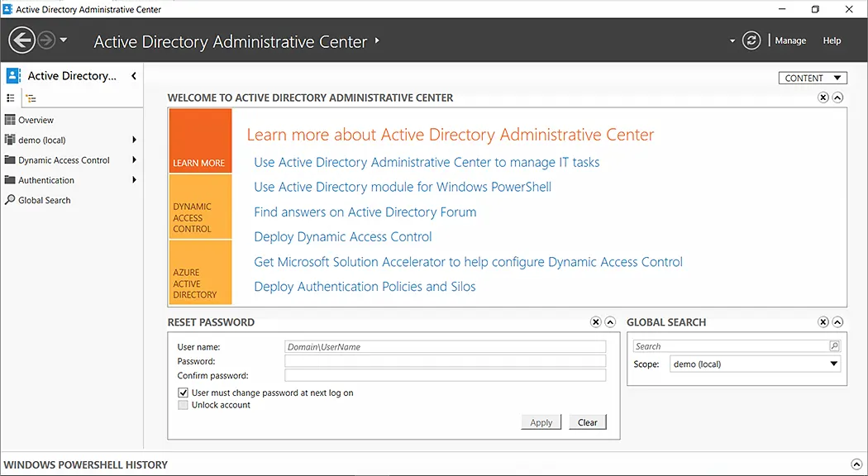
Task: Switch to list view tab in the navigation pane
Action: 10,98
